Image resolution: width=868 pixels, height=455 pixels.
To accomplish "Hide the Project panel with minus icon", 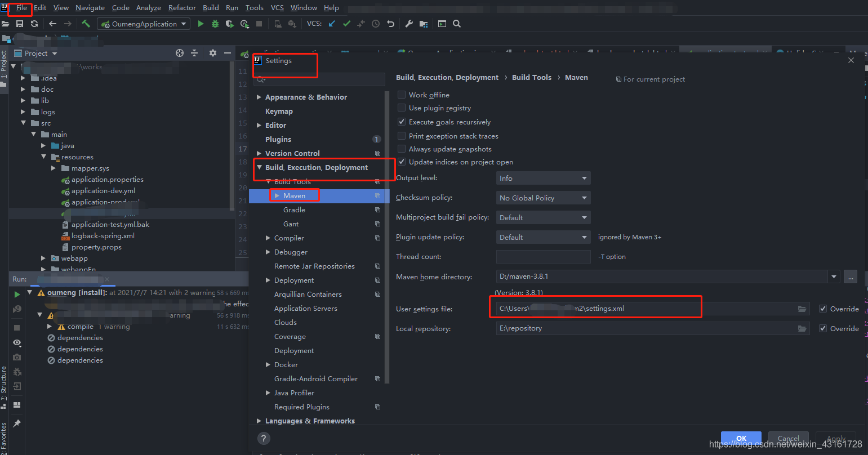I will click(x=228, y=53).
